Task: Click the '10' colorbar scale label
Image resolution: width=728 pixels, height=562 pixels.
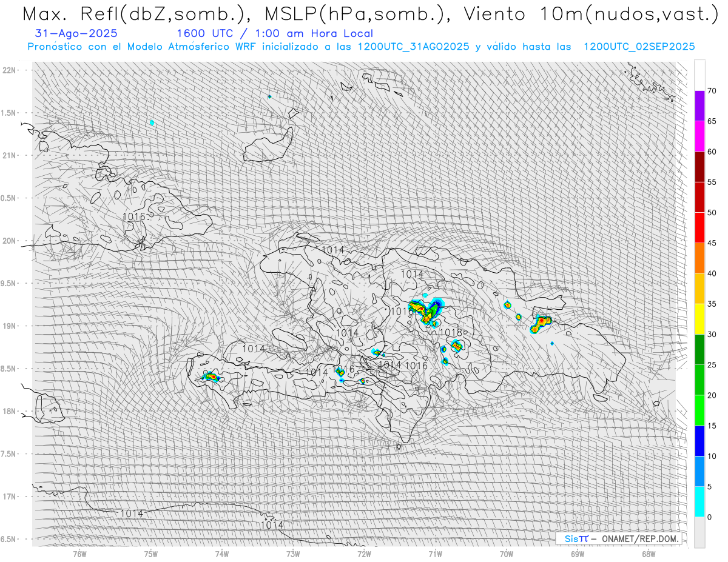Action: [x=712, y=456]
